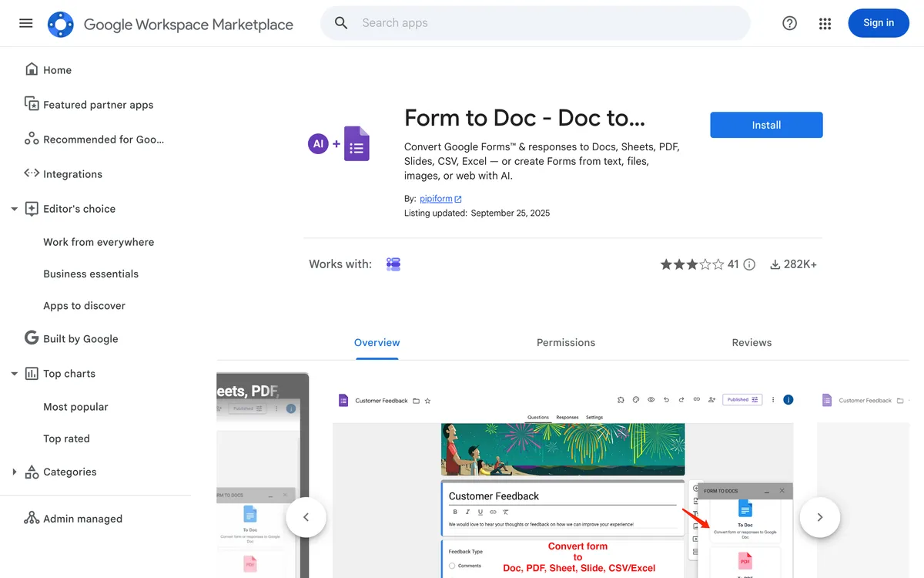Click the Featured partner apps icon
The image size is (924, 578).
(32, 104)
